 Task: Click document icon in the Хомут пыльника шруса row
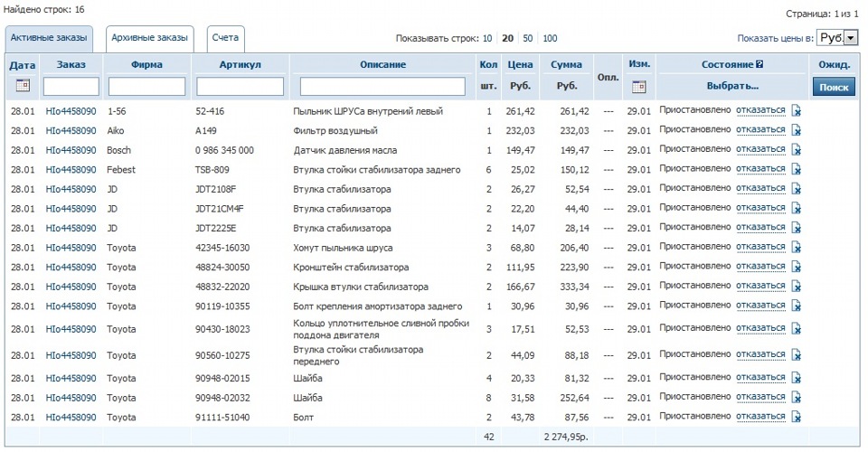tap(797, 248)
